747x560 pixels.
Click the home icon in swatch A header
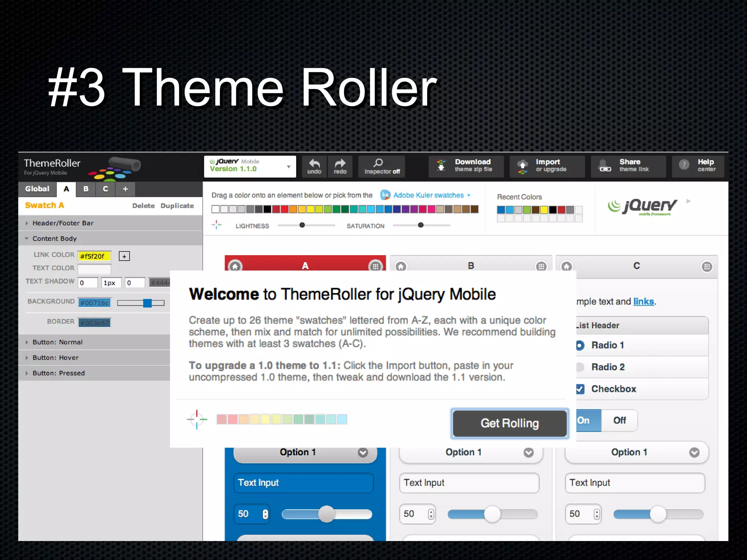coord(235,266)
